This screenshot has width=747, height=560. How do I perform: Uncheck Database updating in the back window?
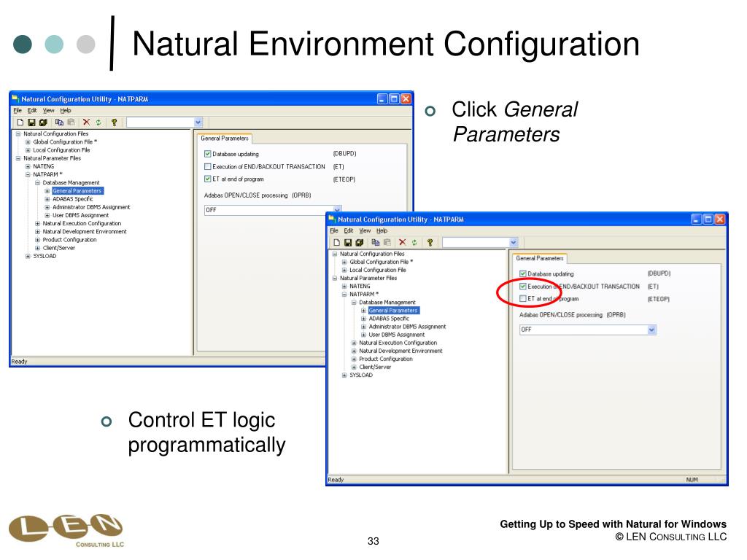(x=208, y=154)
